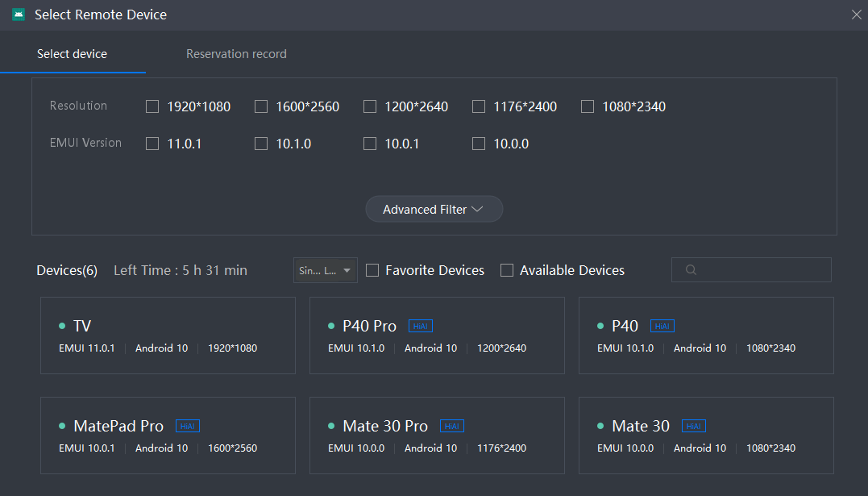Open the Reservation record tab
Screen dimensions: 868x496
236,54
